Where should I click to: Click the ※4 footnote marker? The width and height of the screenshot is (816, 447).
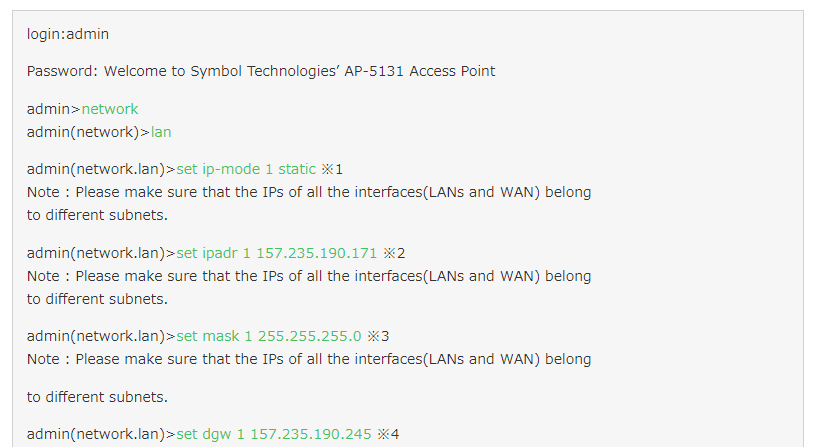click(388, 434)
